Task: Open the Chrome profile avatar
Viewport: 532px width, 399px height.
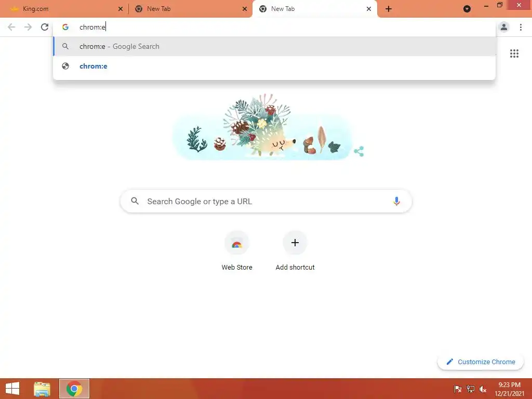Action: tap(504, 27)
